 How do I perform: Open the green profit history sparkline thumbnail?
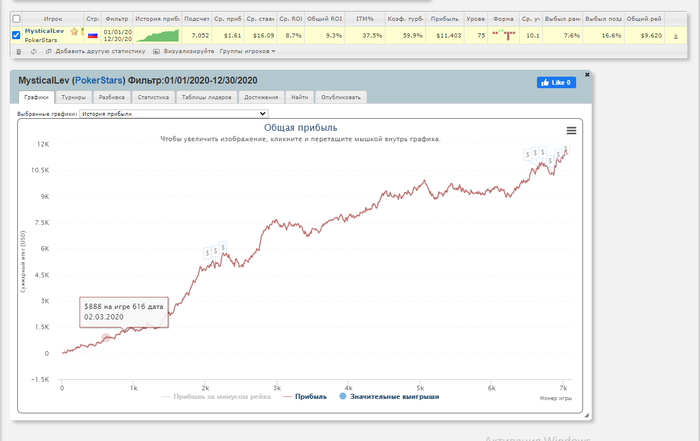[x=157, y=35]
